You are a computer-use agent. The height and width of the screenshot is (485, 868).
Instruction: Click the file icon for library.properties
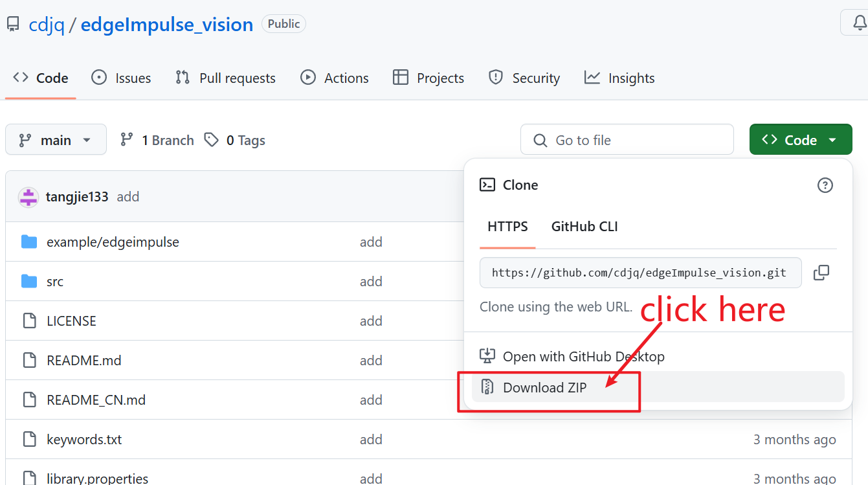click(x=29, y=479)
